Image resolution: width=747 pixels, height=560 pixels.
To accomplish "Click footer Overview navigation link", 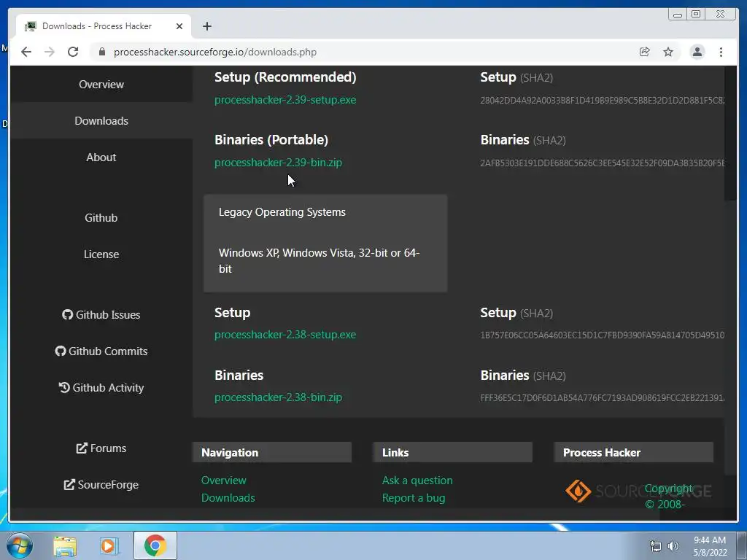I will click(223, 480).
